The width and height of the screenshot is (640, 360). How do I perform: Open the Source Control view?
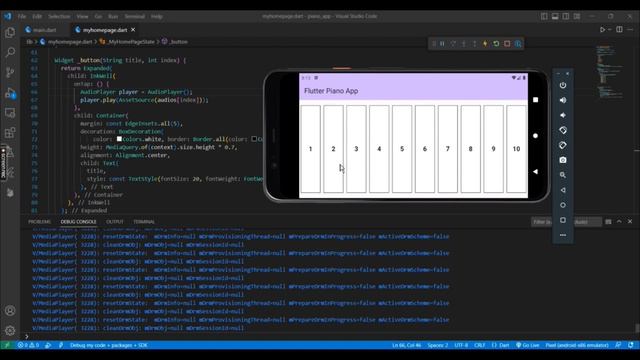coord(10,72)
